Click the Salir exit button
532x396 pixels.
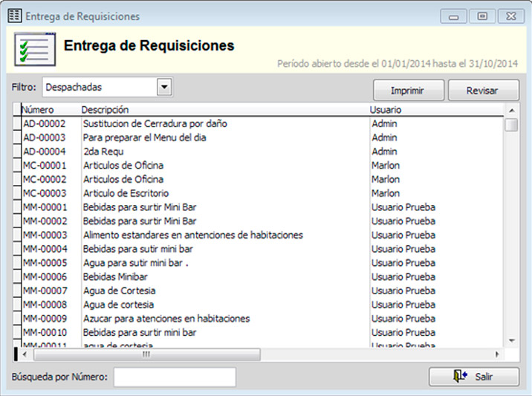473,377
